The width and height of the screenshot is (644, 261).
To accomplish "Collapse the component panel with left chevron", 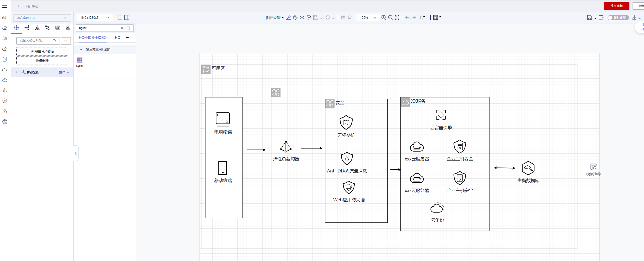I will (76, 153).
